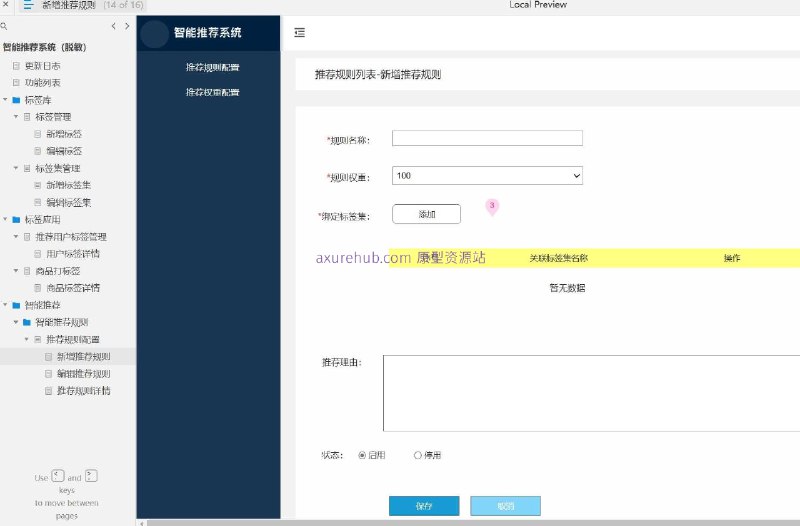Click the 智能推荐 folder icon
Viewport: 800px width, 526px height.
tap(16, 306)
